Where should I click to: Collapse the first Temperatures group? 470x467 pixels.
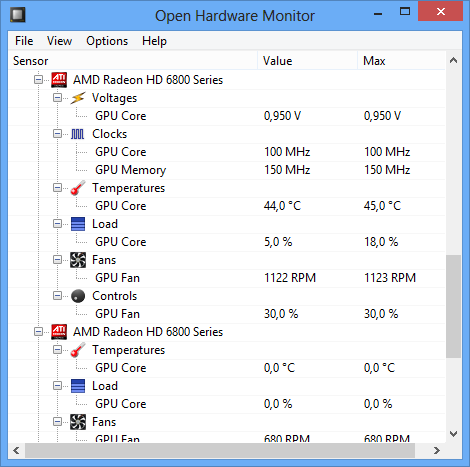point(57,188)
